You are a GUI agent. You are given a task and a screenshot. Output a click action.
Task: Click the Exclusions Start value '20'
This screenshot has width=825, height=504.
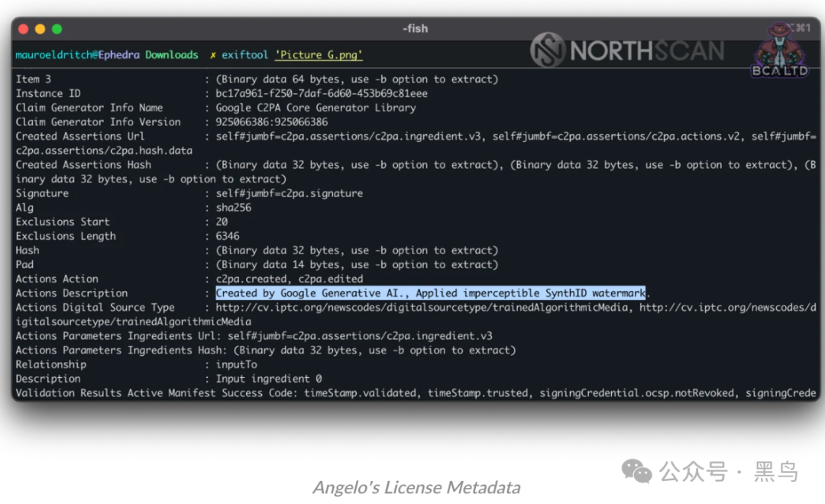pos(222,222)
